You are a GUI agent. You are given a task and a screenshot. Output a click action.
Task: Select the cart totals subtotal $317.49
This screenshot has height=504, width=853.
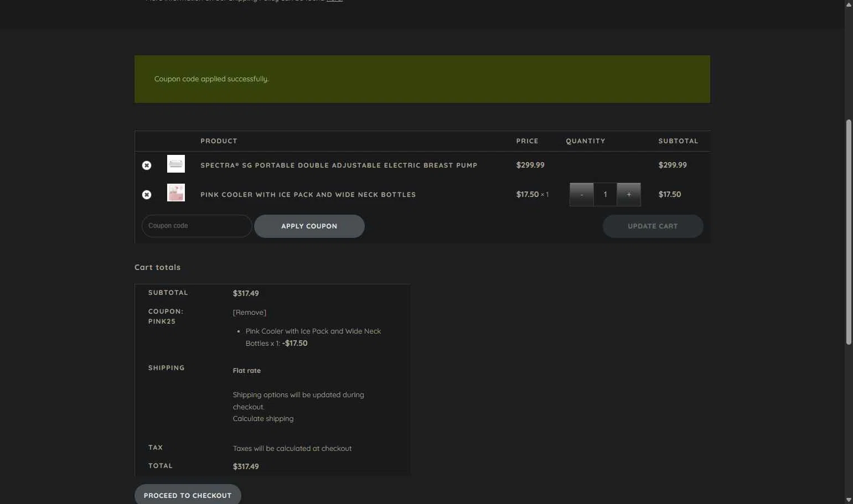[246, 293]
